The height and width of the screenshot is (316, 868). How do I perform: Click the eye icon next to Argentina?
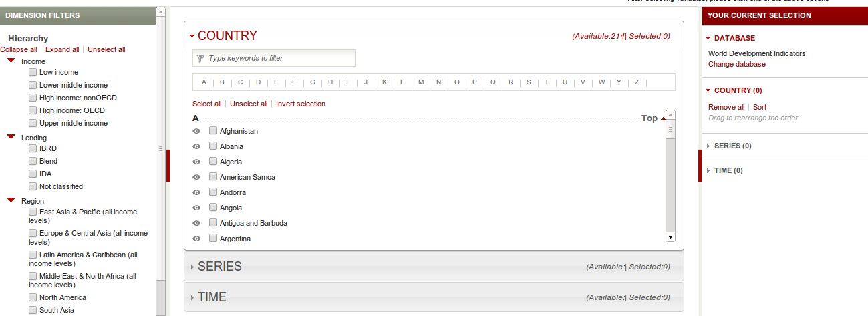pos(196,239)
